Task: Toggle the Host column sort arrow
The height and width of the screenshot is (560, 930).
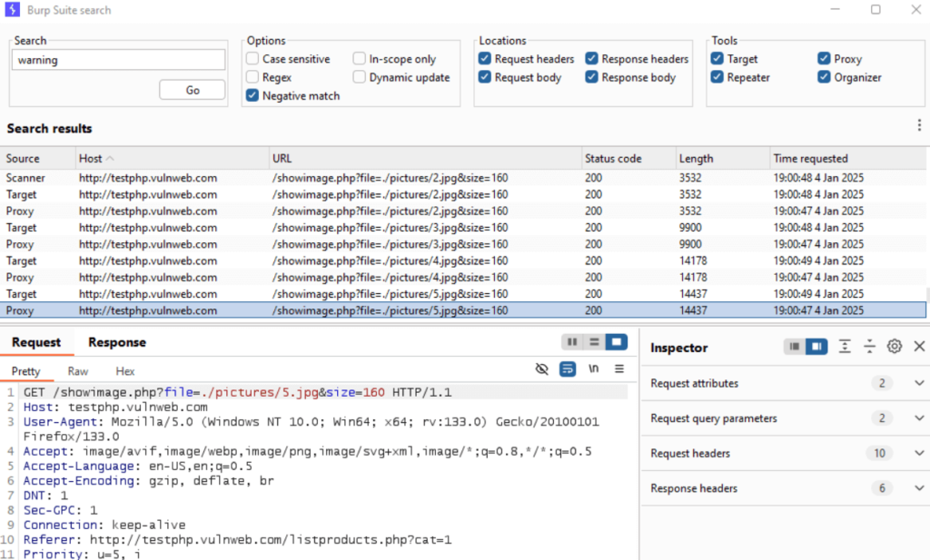Action: (x=110, y=158)
